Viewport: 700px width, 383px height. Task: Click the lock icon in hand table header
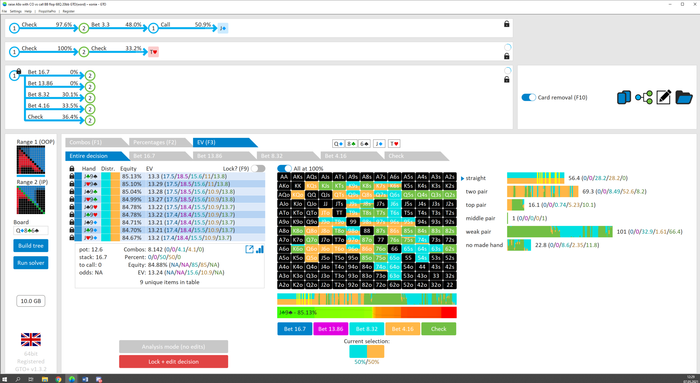(x=72, y=169)
